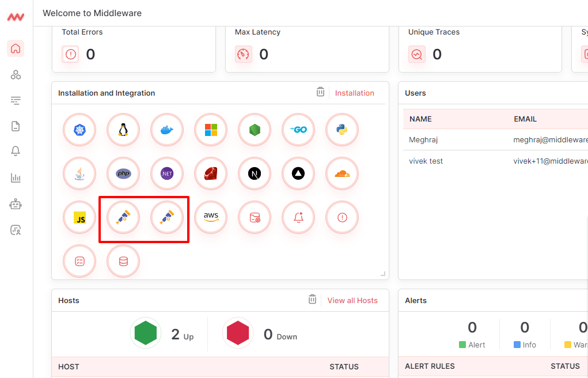
Task: Click the EMAIL column header in Users
Action: coord(525,119)
